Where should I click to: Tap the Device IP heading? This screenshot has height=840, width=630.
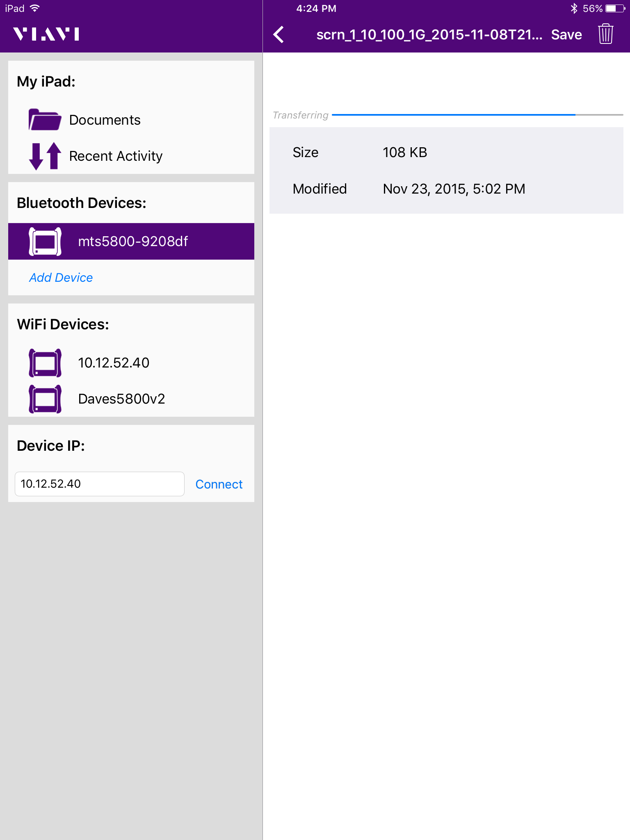(51, 446)
